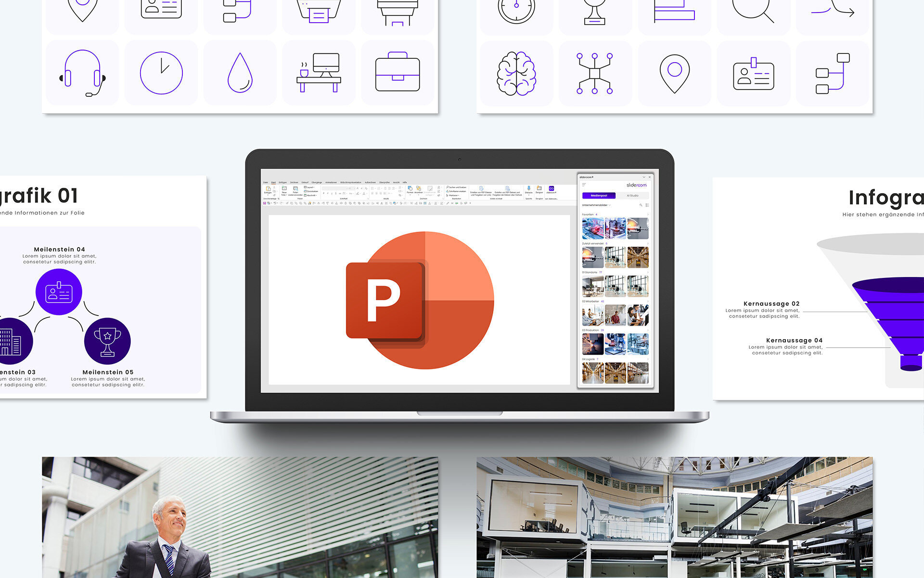Open the slideroom panel hamburger menu
The width and height of the screenshot is (924, 578).
coord(584,184)
